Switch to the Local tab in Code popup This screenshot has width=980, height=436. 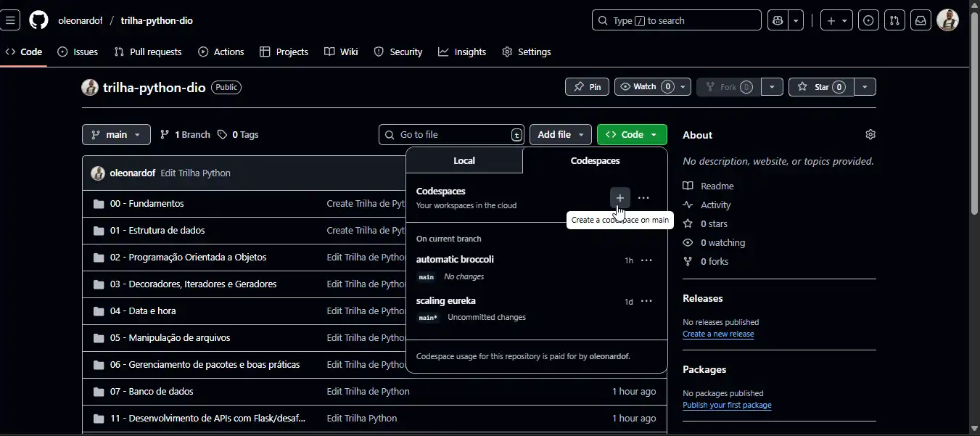click(x=464, y=161)
